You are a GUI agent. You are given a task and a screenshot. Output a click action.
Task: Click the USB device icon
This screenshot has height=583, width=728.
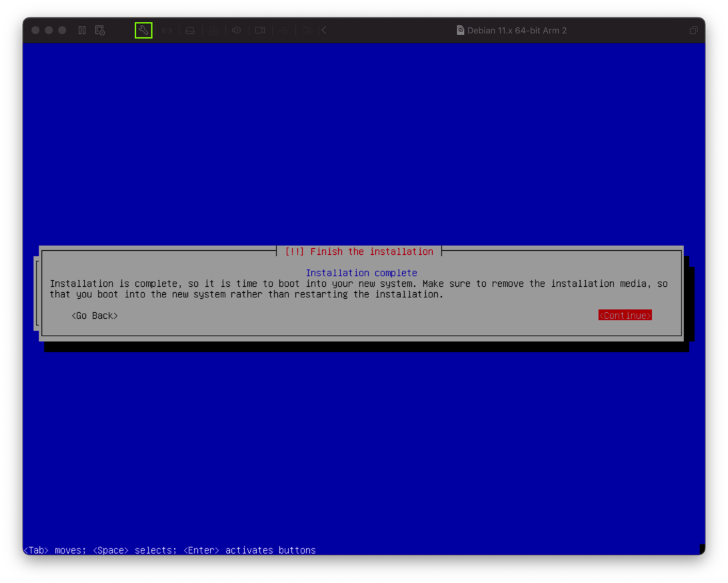click(283, 30)
